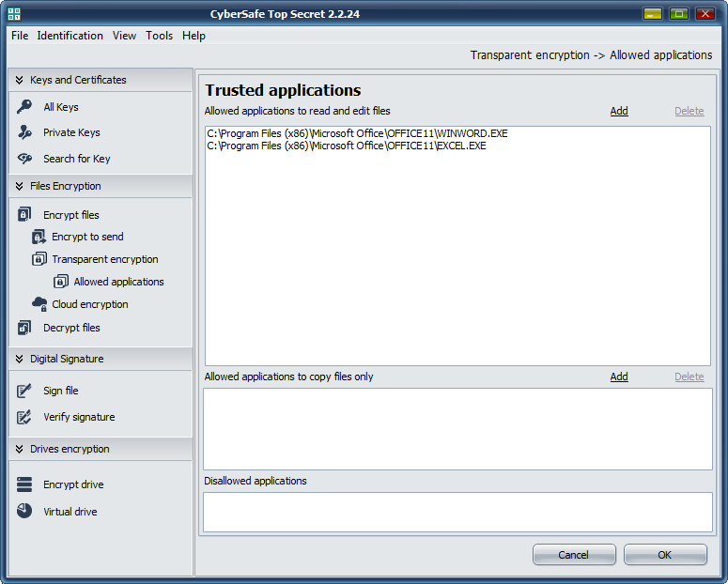Delete from read and edit applications list
The width and height of the screenshot is (728, 584).
pyautogui.click(x=689, y=111)
